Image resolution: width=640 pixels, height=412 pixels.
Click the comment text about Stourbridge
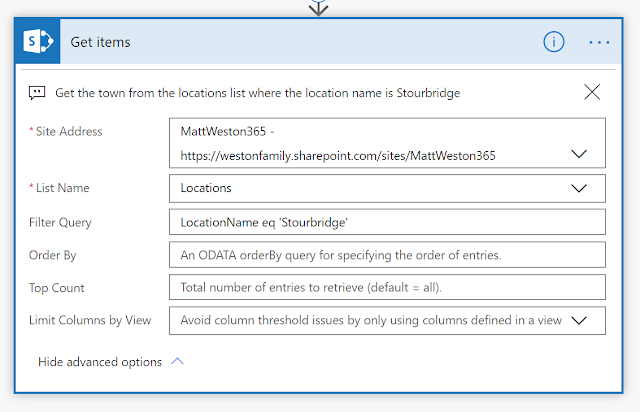(x=258, y=93)
